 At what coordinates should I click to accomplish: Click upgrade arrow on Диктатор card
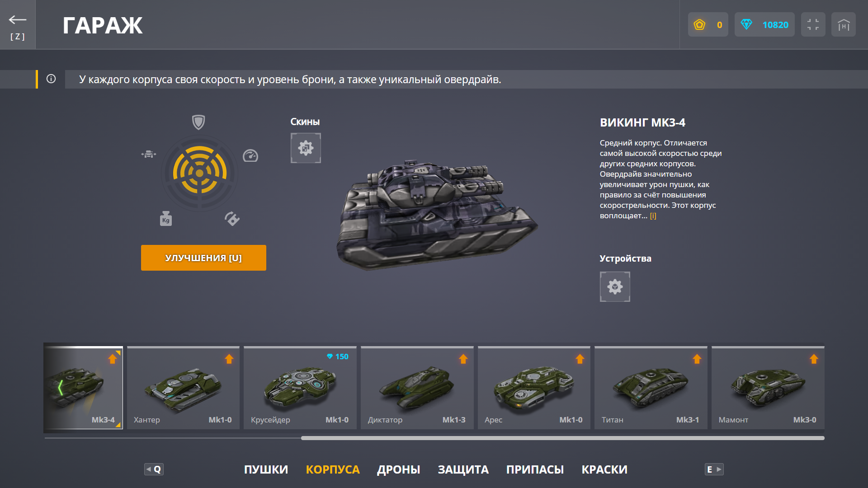tap(463, 359)
